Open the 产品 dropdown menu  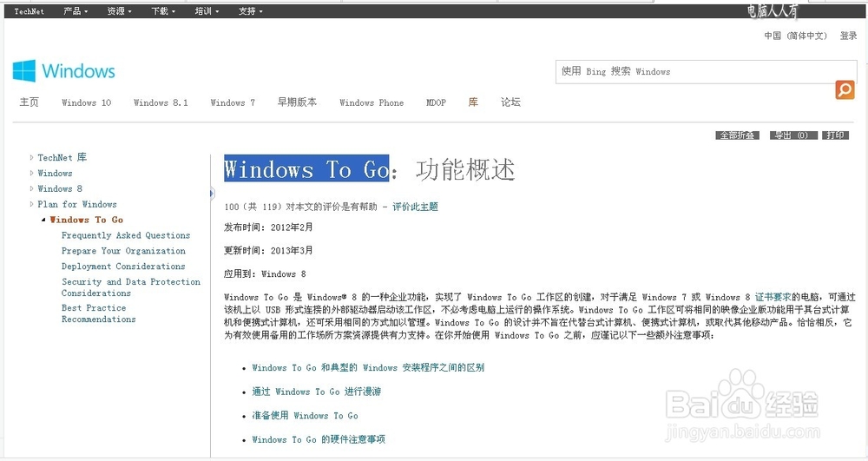76,11
